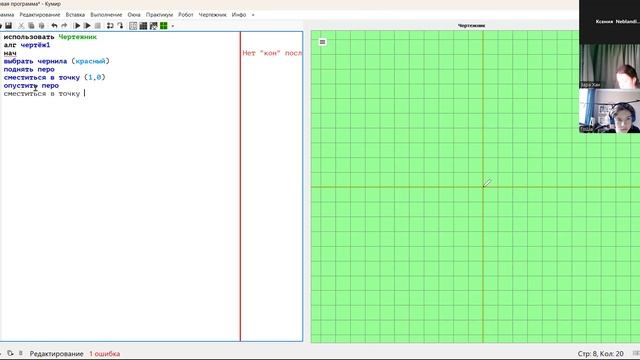Screen dimensions: 640x360
Task: Click the line 'опустить перо'
Action: (x=31, y=86)
